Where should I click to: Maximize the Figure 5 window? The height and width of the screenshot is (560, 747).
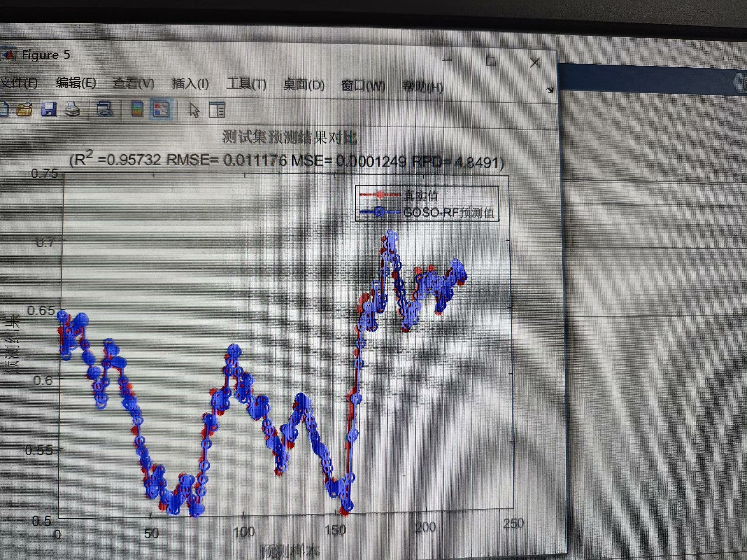coord(491,61)
